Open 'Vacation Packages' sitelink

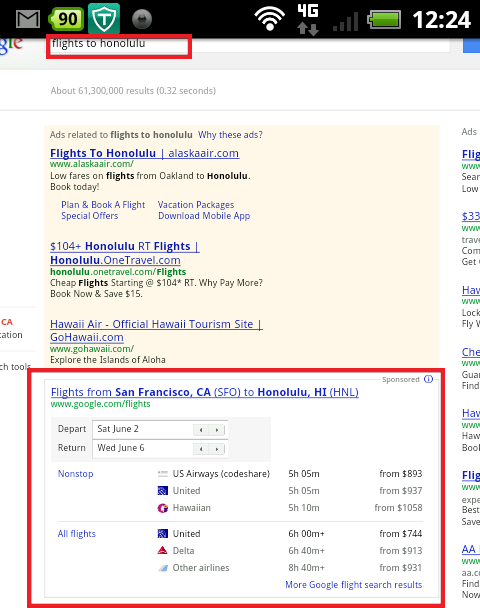[x=196, y=205]
